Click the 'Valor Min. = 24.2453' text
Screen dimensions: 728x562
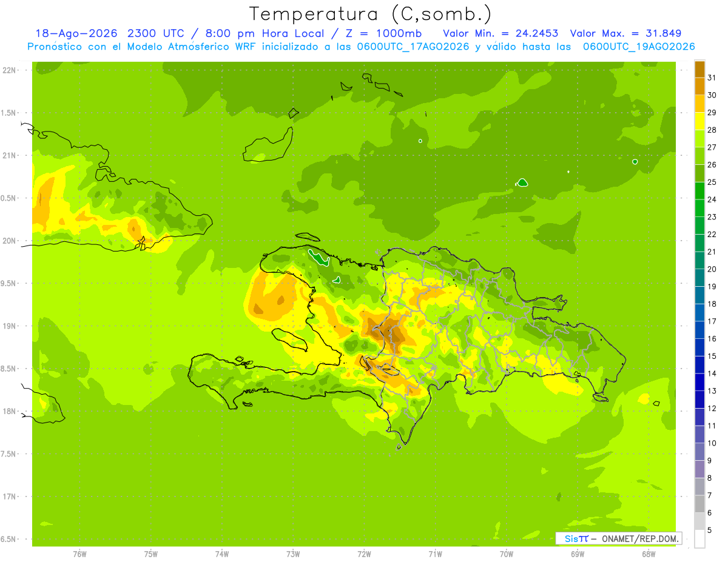500,33
